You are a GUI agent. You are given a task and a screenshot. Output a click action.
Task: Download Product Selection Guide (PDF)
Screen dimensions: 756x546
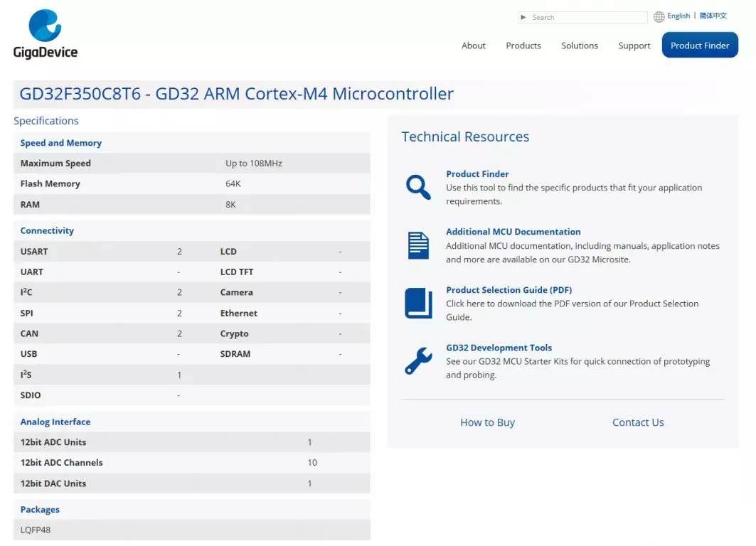coord(509,290)
